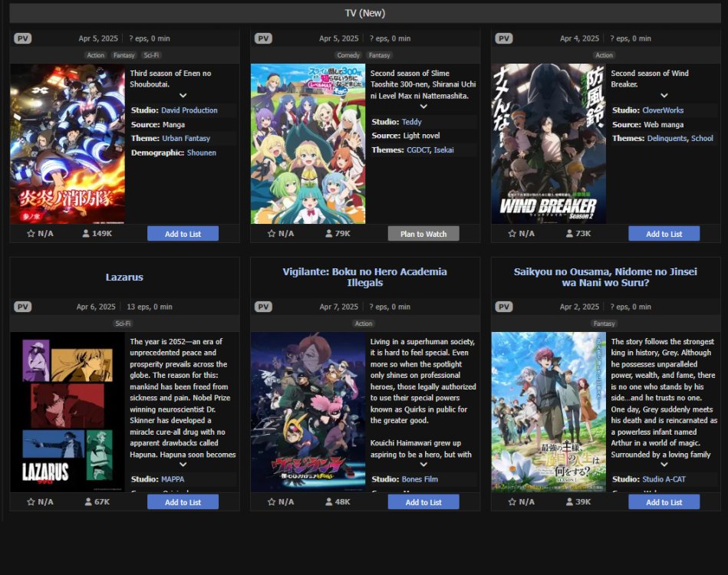Open Isekai theme link
The width and height of the screenshot is (728, 575).
(444, 150)
